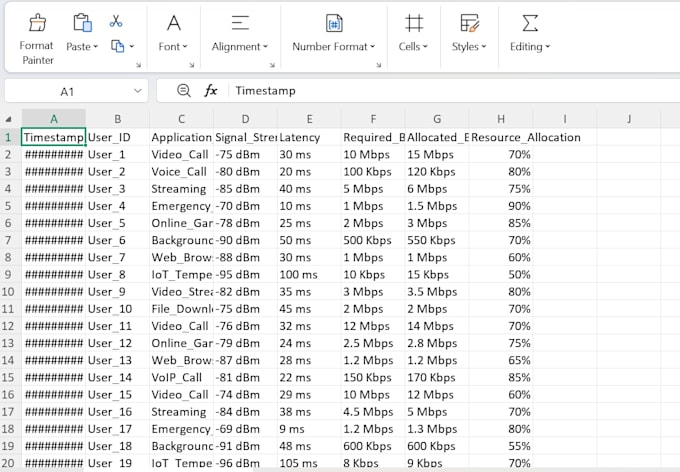Expand the Alignment dropdown
Image resolution: width=680 pixels, height=472 pixels.
point(265,46)
